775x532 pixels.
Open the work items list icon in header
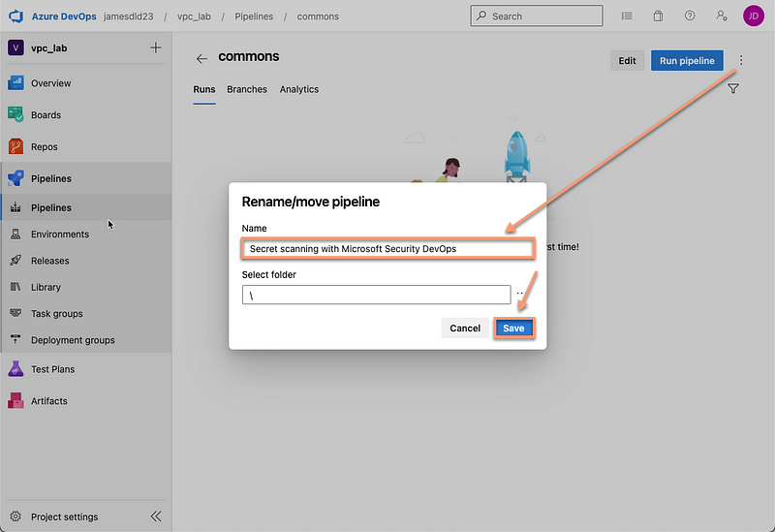tap(627, 16)
